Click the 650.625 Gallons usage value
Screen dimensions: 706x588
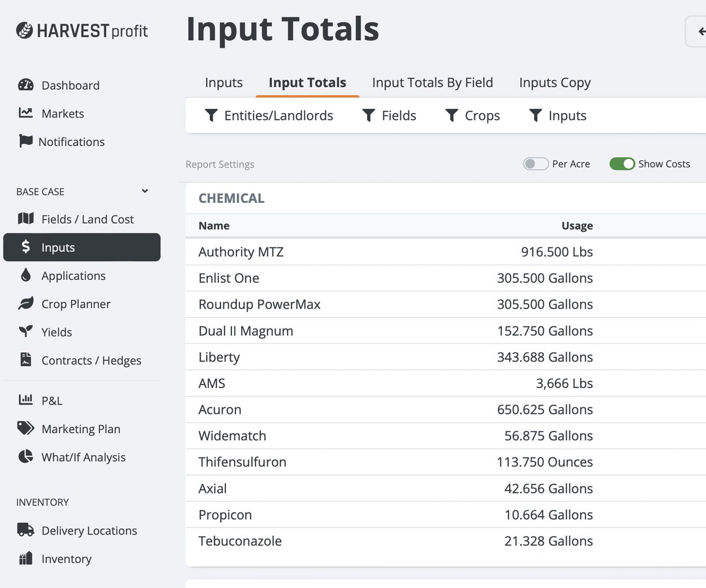click(x=545, y=409)
